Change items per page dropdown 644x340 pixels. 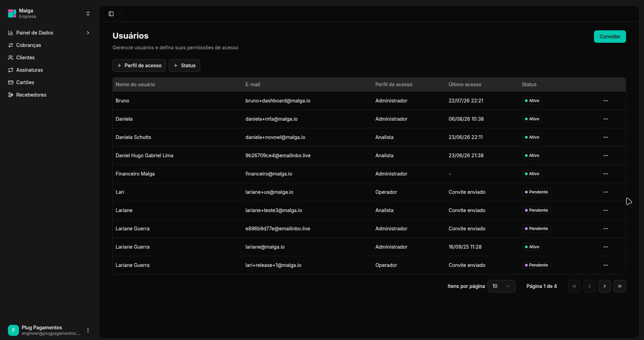click(501, 286)
